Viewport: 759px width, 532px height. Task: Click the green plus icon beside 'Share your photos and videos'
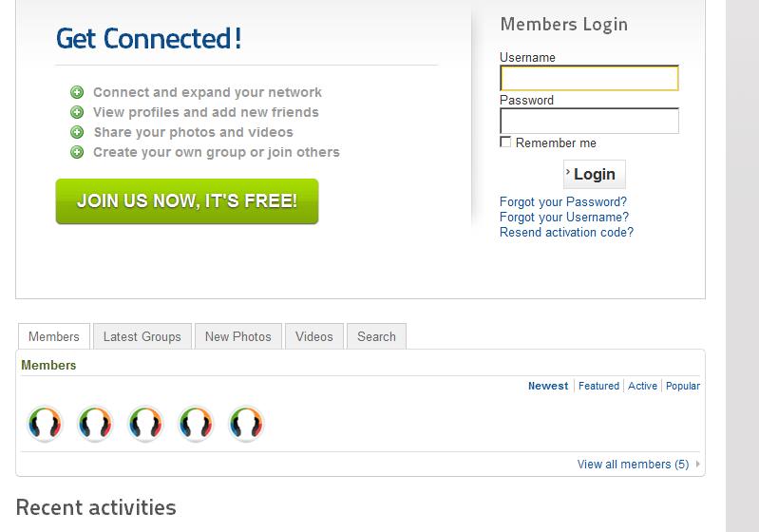[77, 132]
